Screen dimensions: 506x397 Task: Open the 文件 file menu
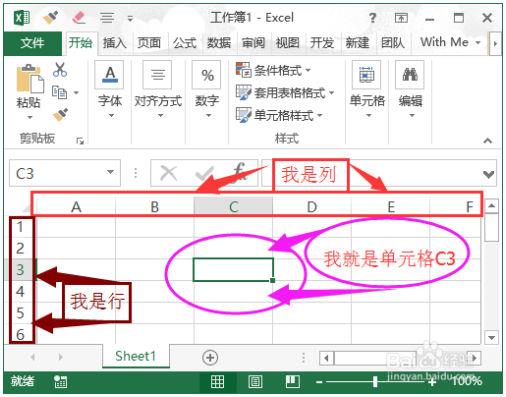point(33,43)
